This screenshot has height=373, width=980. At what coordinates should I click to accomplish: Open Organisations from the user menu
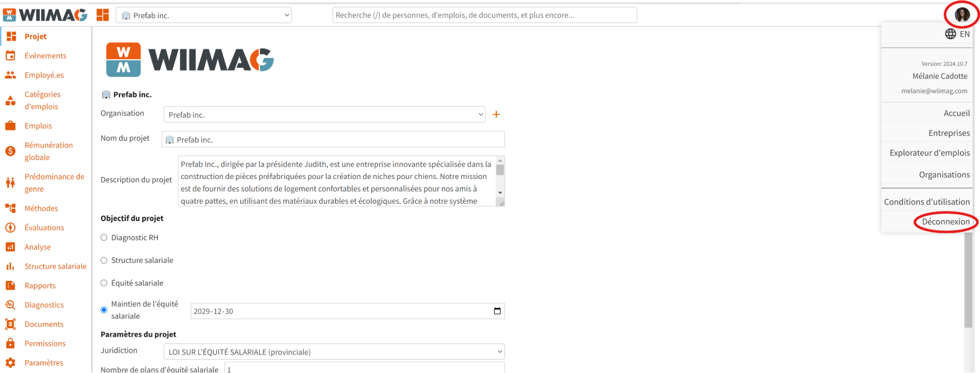click(x=944, y=174)
